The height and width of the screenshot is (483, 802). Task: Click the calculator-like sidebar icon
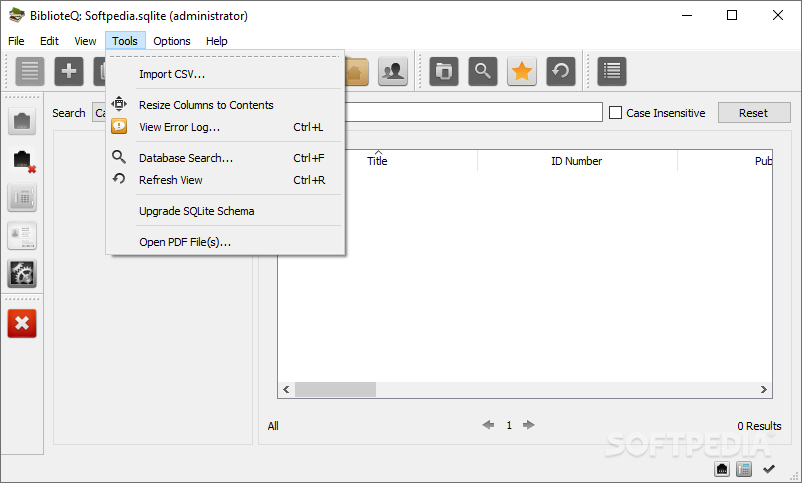click(x=22, y=197)
